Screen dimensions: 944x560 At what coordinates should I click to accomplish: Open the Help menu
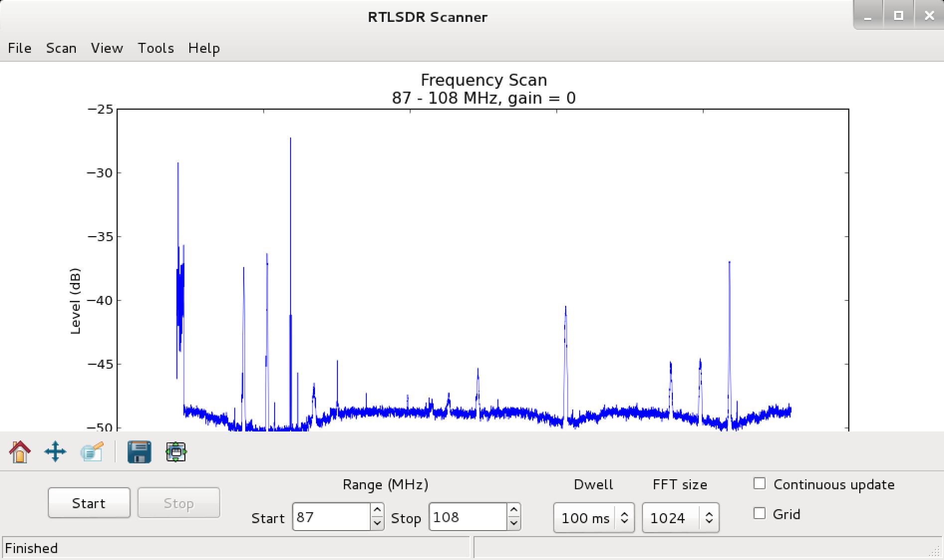tap(204, 48)
